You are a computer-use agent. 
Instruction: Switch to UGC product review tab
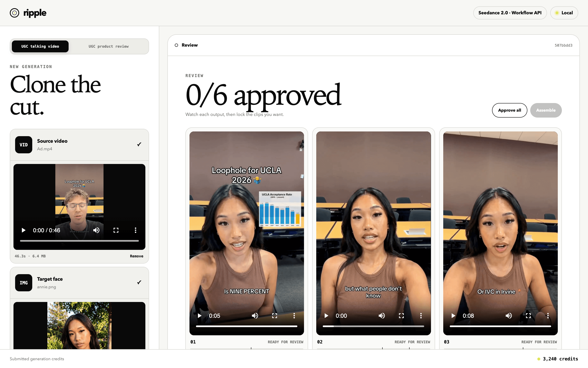108,46
